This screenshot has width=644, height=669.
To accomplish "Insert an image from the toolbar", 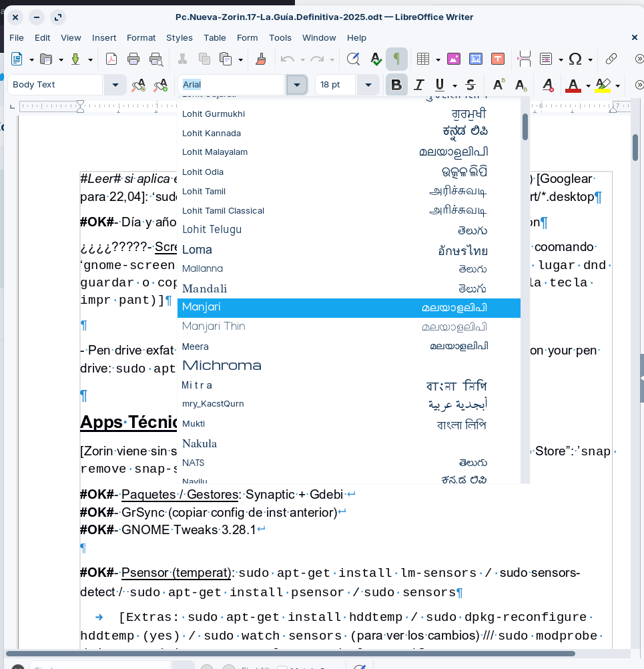I will (x=453, y=59).
